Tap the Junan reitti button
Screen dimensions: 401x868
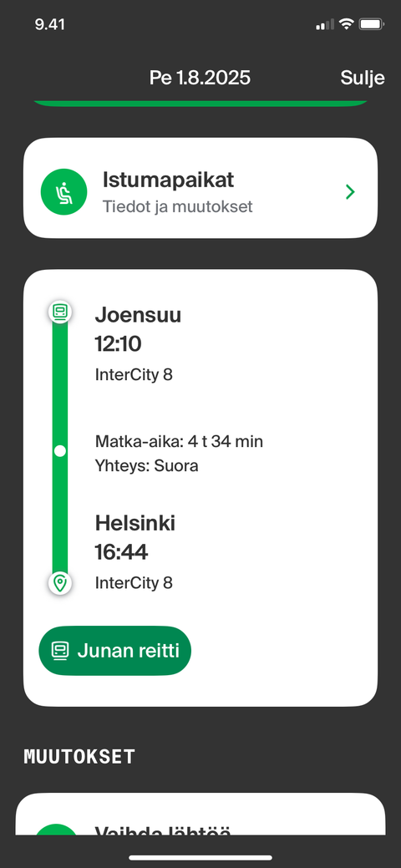click(114, 651)
